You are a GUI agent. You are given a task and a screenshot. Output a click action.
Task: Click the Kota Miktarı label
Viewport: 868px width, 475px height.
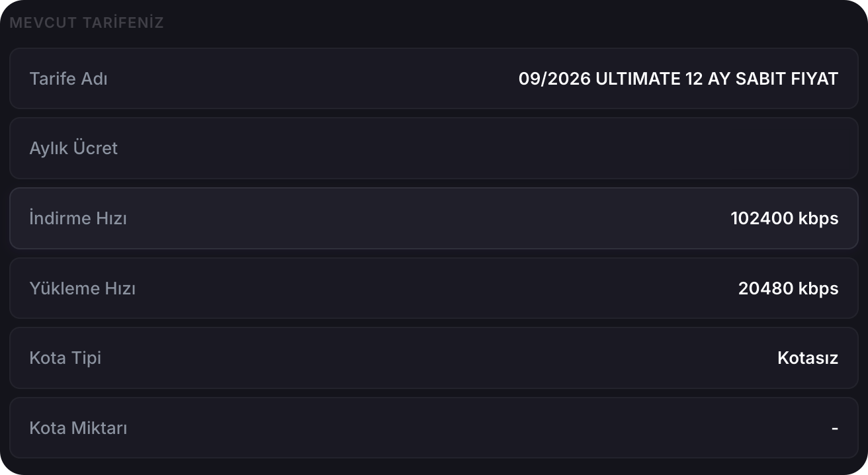coord(79,428)
